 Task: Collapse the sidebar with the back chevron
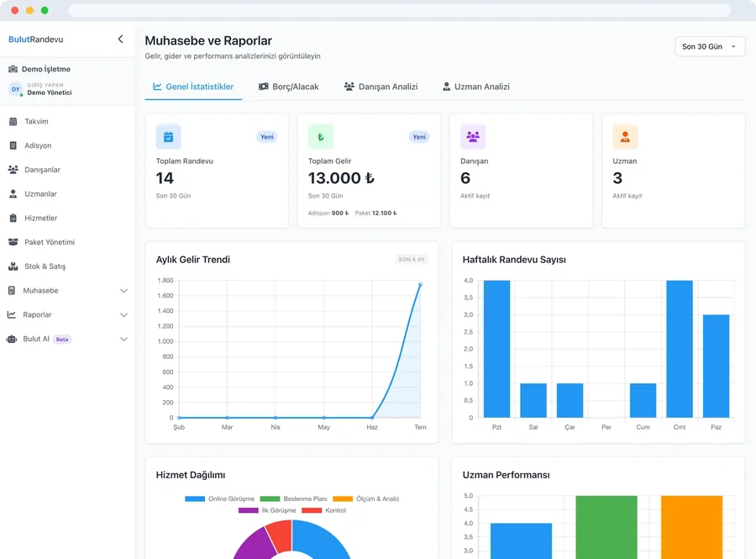point(120,39)
